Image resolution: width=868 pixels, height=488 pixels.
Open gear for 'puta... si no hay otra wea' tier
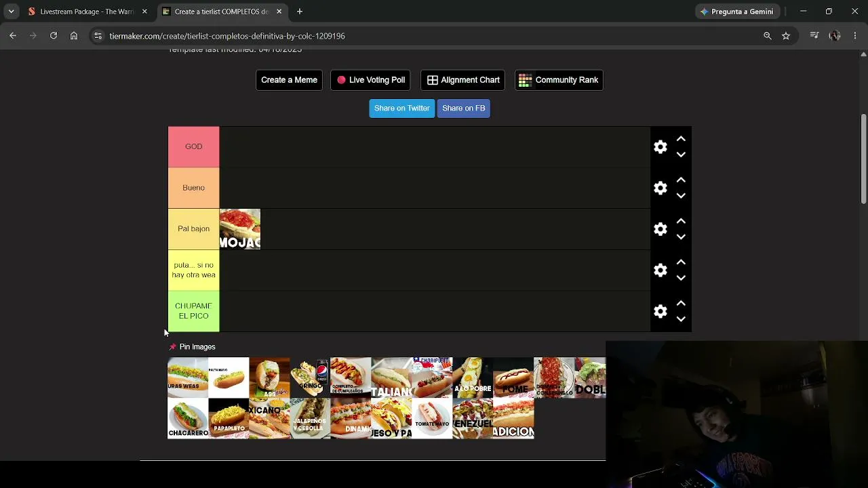pyautogui.click(x=660, y=270)
